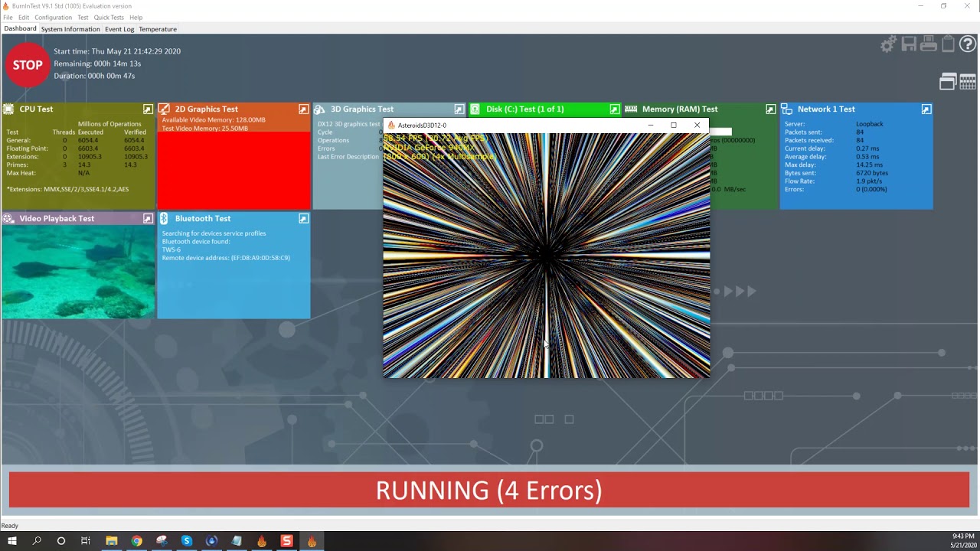Switch to the Event Log tab
Image resolution: width=980 pixels, height=551 pixels.
tap(119, 29)
